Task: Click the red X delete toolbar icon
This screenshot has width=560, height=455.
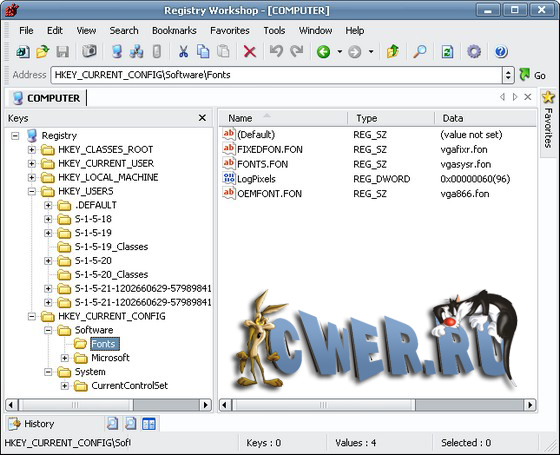Action: point(249,52)
